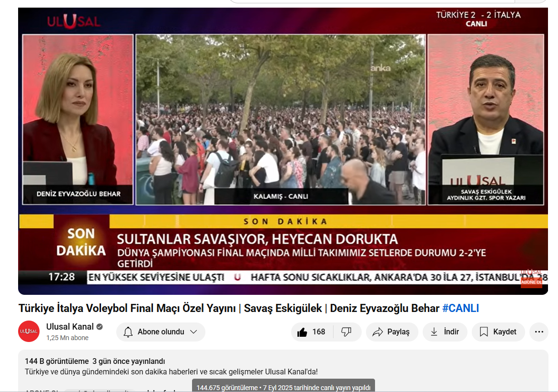Click the bookmark icon beside Kaydet

[x=484, y=332]
